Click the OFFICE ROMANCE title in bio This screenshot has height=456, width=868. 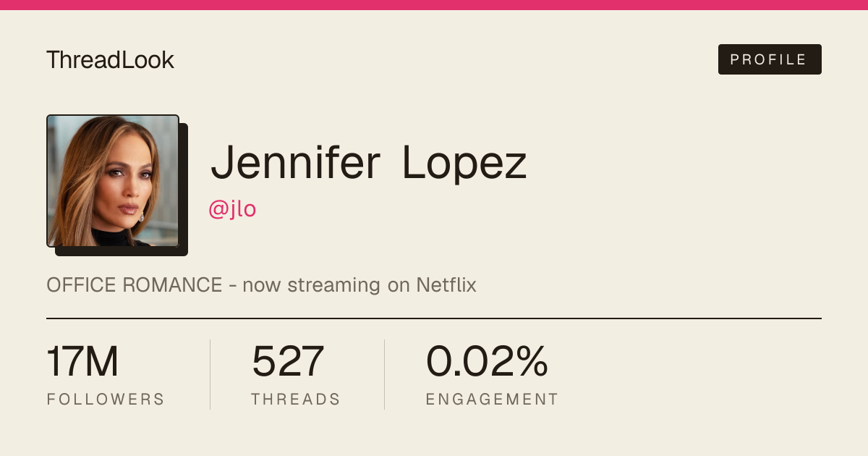click(135, 285)
